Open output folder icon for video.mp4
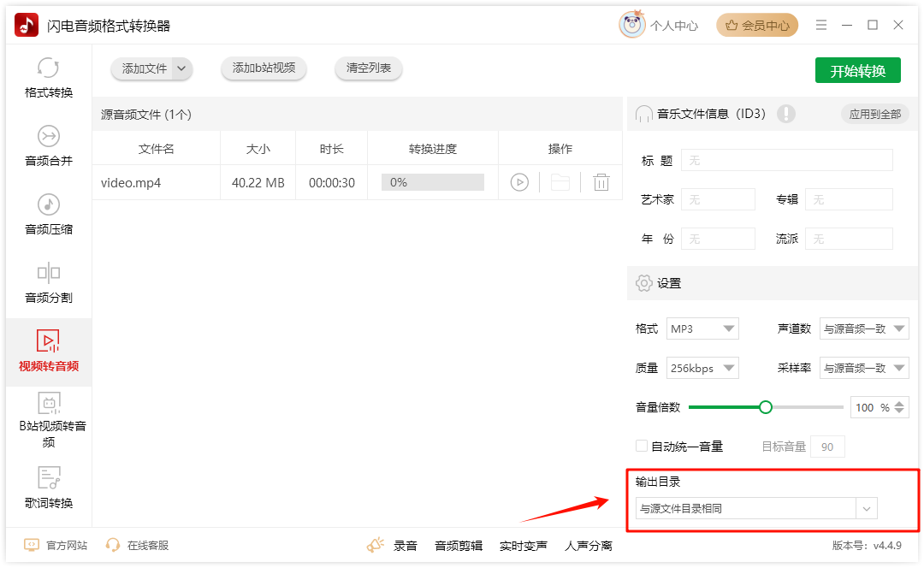 (x=560, y=183)
